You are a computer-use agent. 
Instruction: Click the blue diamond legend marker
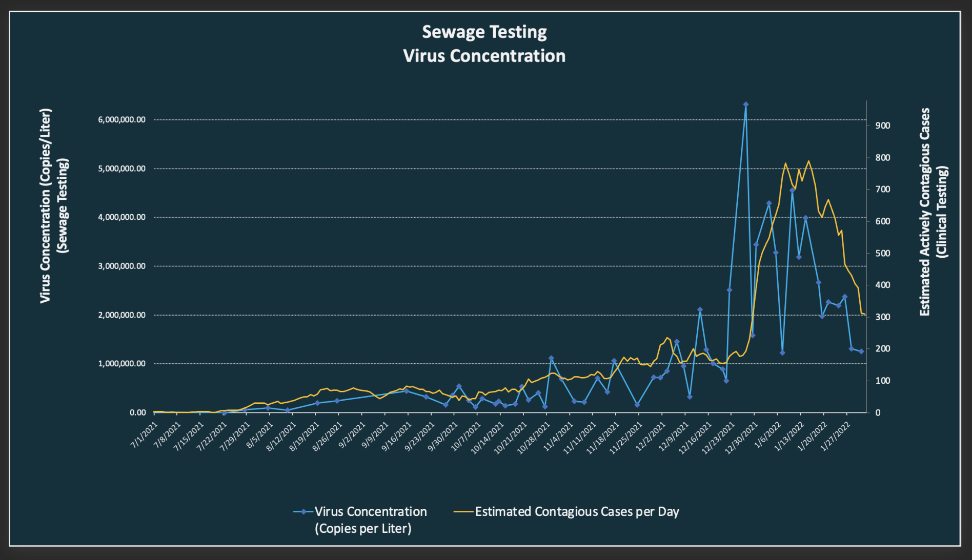[x=303, y=511]
